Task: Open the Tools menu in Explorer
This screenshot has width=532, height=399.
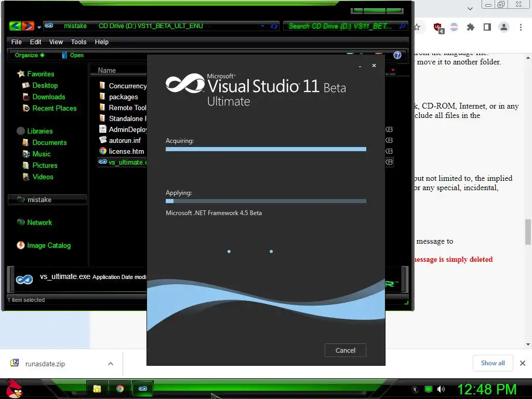Action: [79, 42]
